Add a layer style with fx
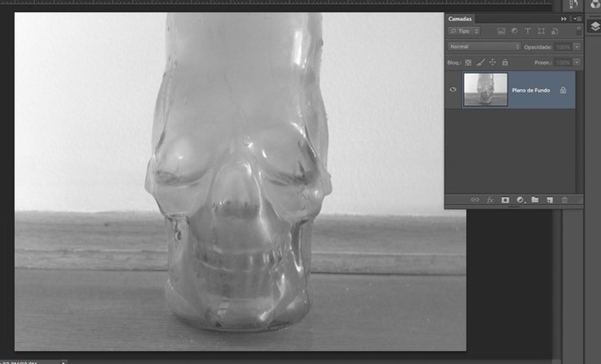This screenshot has height=364, width=601. tap(490, 200)
